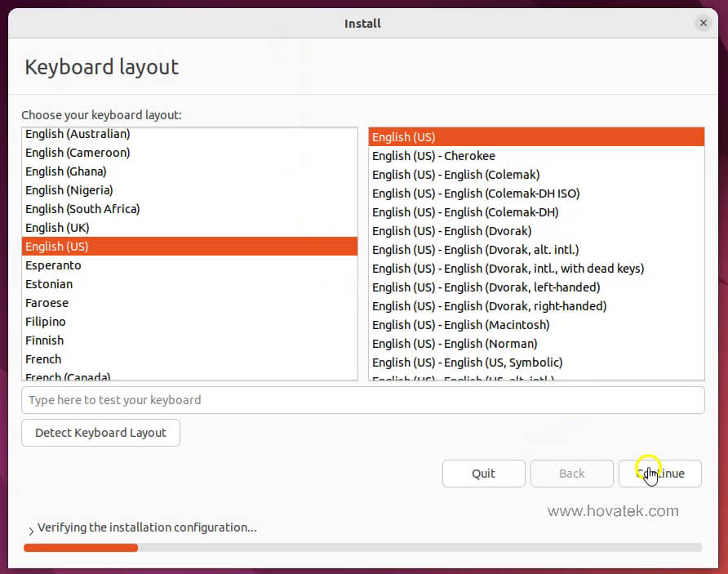The image size is (728, 574).
Task: Select English (UK) keyboard layout
Action: [x=57, y=227]
